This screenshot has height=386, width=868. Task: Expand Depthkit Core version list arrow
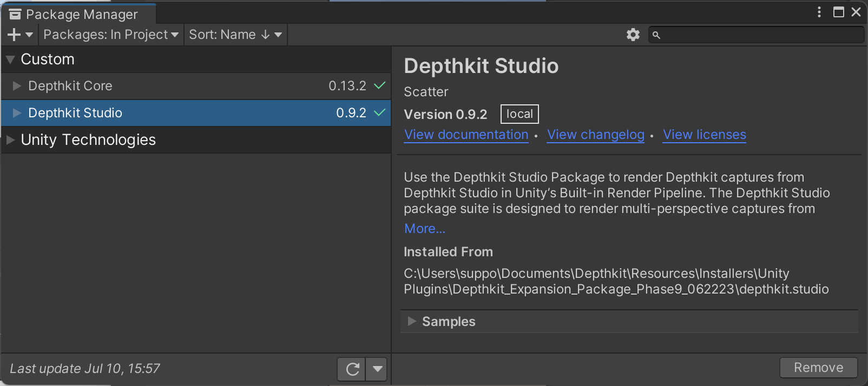17,86
